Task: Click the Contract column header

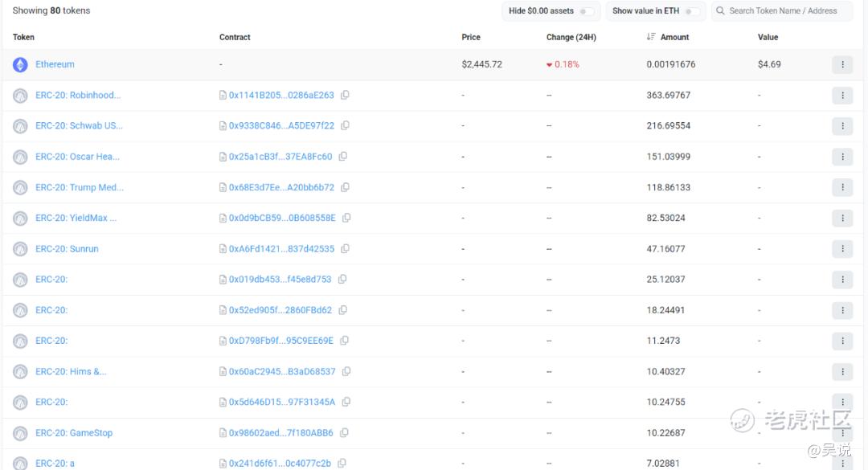Action: [235, 37]
